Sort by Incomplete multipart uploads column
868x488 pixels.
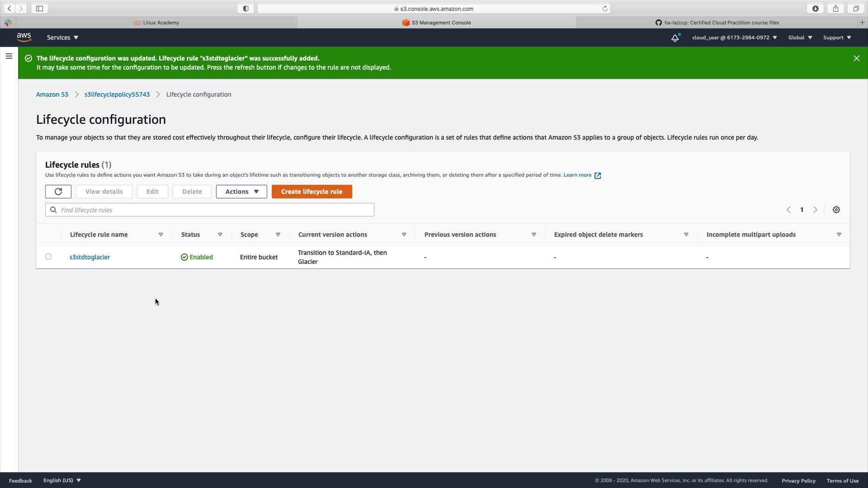tap(839, 235)
